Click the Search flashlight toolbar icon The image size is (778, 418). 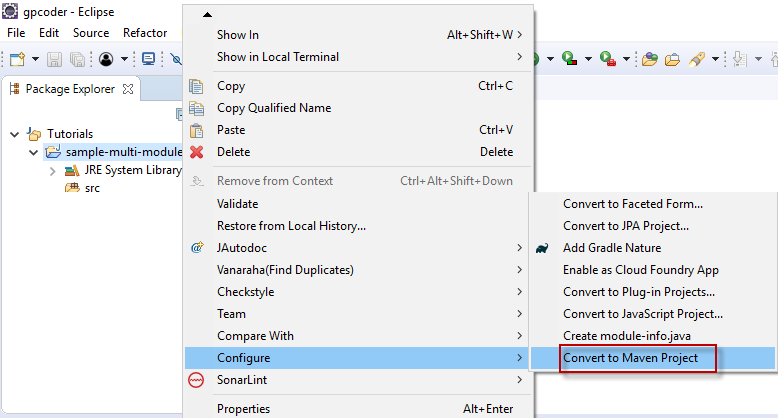697,59
